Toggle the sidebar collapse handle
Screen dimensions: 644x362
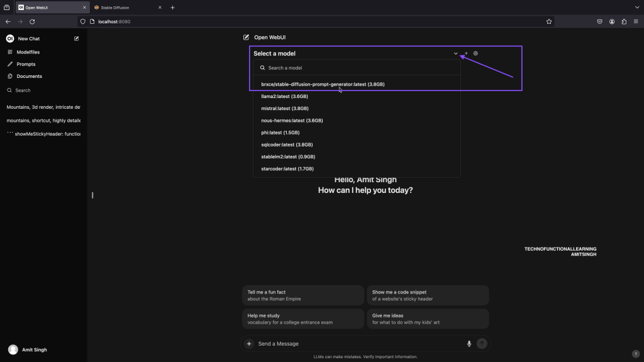pyautogui.click(x=92, y=195)
